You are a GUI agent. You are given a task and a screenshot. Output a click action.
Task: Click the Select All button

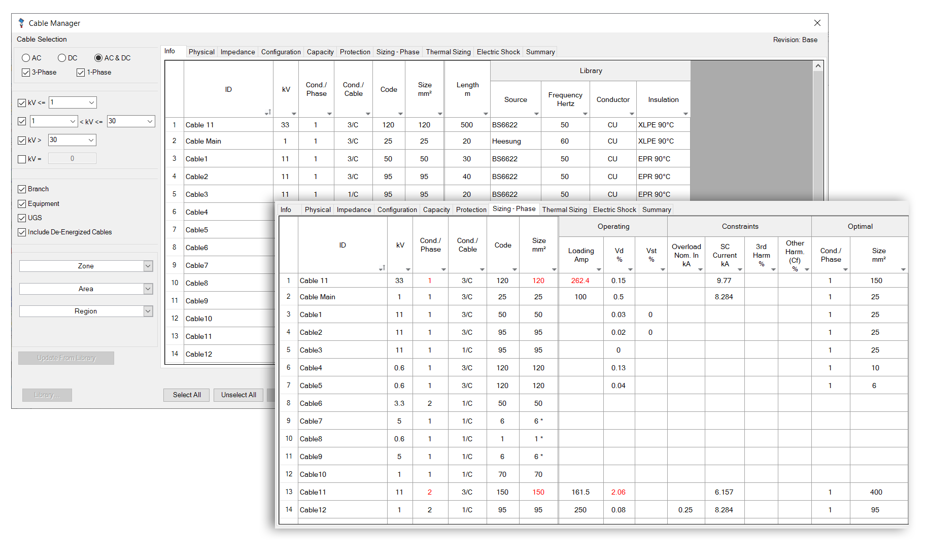pos(186,395)
